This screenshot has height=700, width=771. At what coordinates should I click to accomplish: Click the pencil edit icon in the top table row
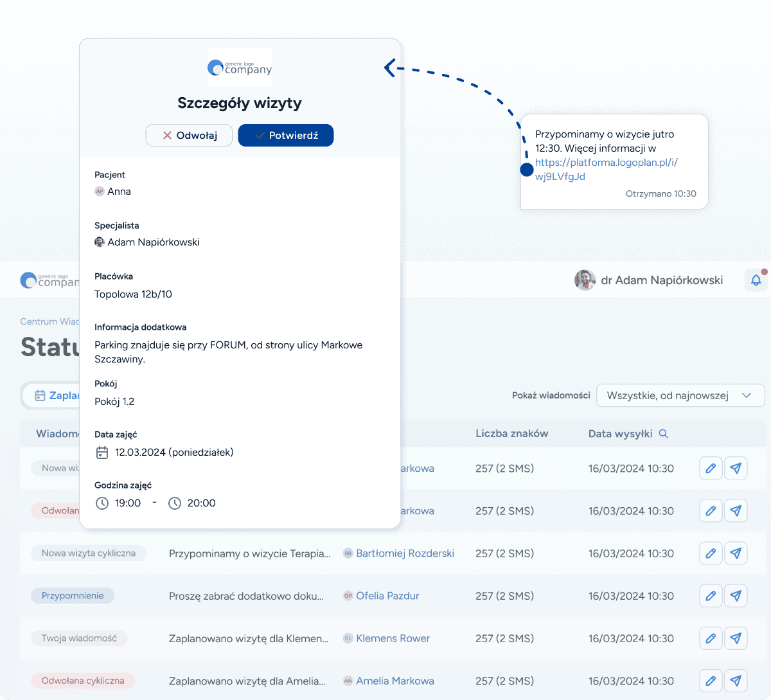pos(711,468)
